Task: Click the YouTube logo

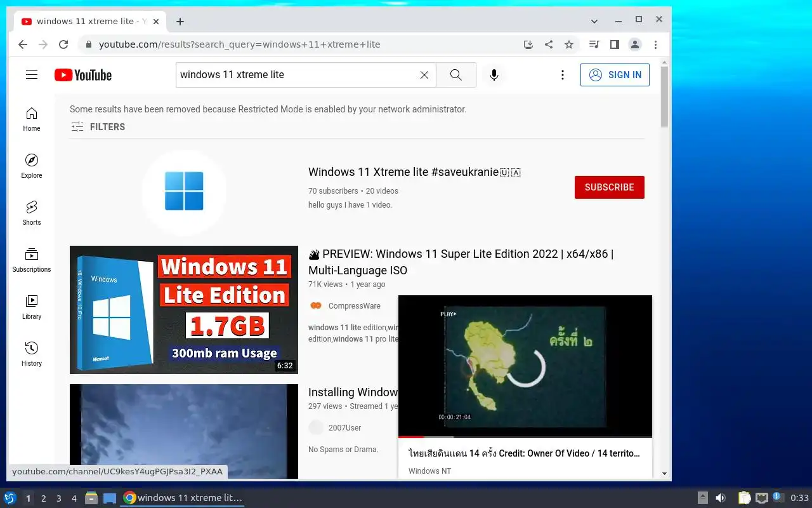Action: [83, 75]
